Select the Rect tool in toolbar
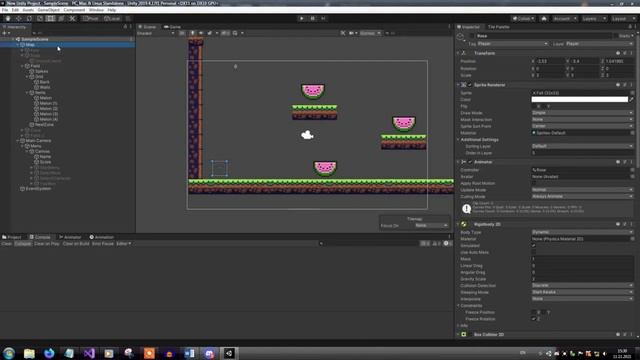640x360 pixels. point(51,18)
